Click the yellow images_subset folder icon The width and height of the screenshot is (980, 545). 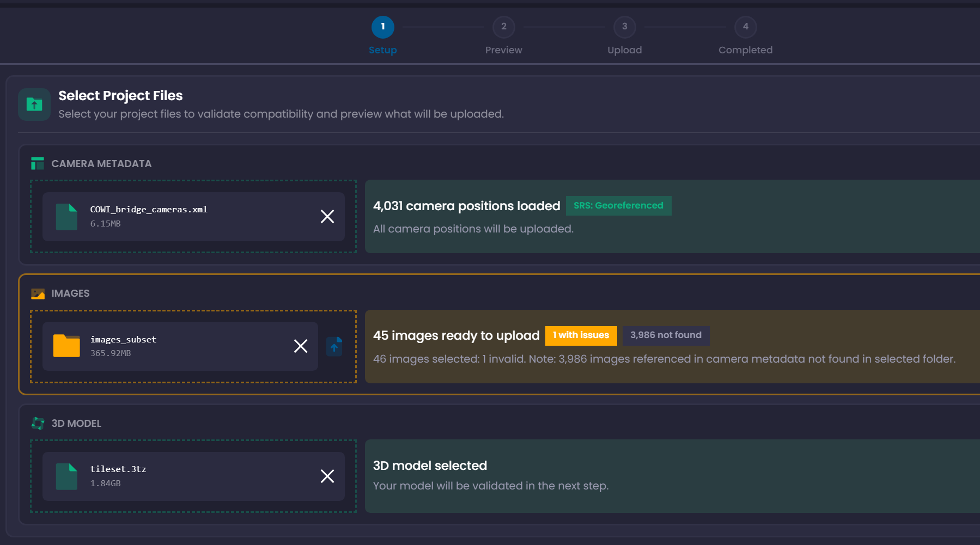66,346
